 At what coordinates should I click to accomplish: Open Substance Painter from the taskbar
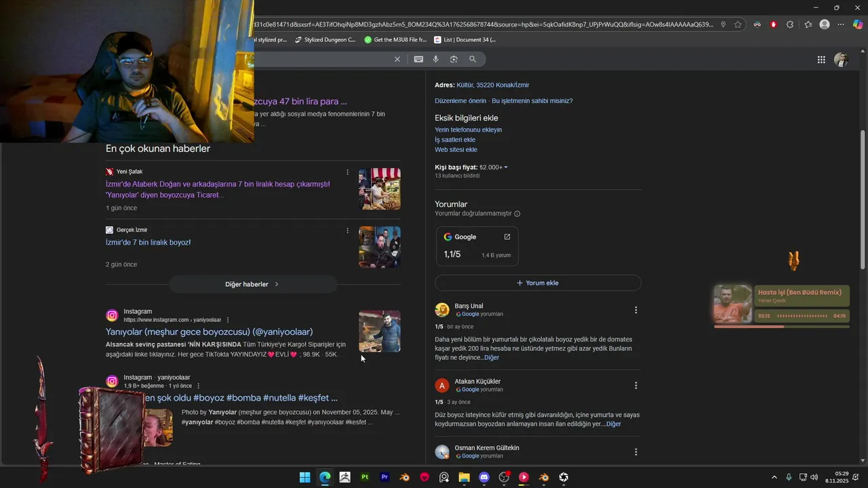365,477
